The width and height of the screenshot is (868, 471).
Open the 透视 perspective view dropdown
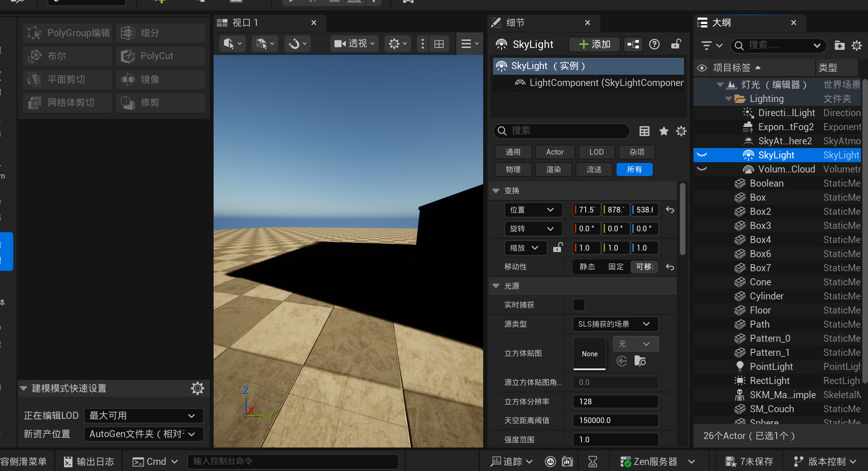354,43
